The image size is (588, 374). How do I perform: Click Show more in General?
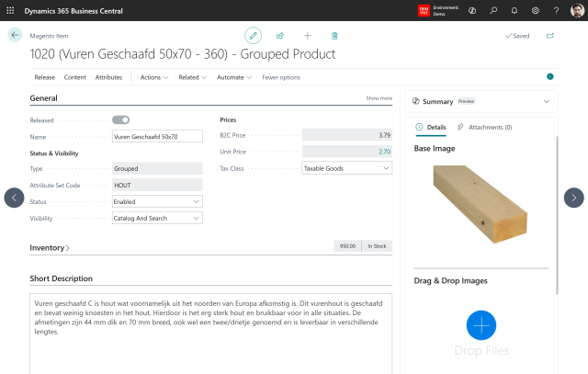click(x=379, y=98)
